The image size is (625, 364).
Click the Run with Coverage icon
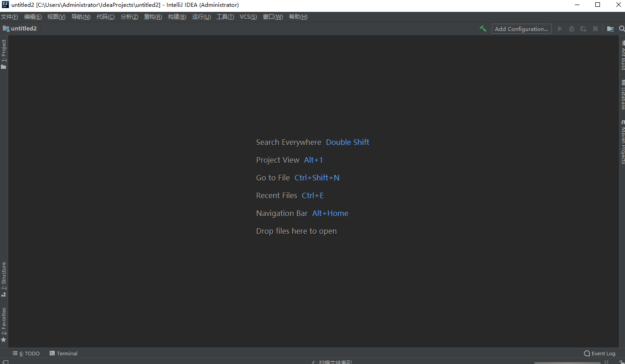[x=584, y=29]
